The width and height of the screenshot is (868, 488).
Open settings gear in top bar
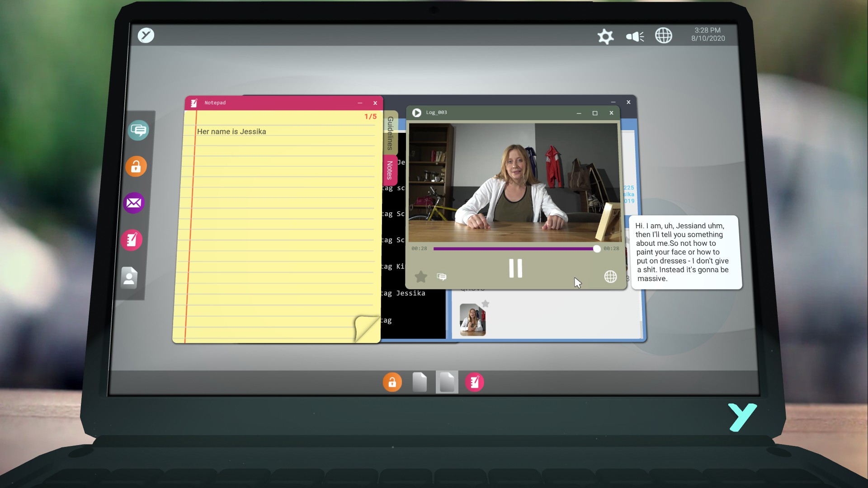605,36
